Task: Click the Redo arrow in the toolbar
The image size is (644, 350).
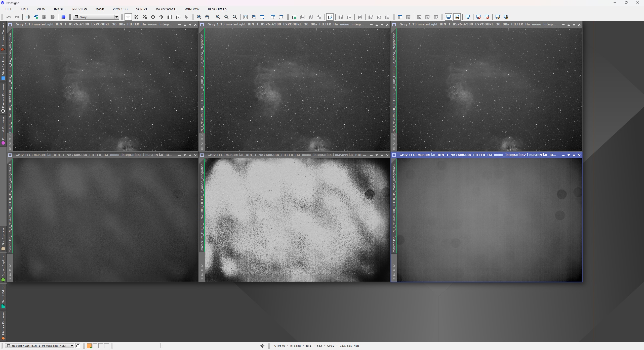Action: (x=17, y=17)
